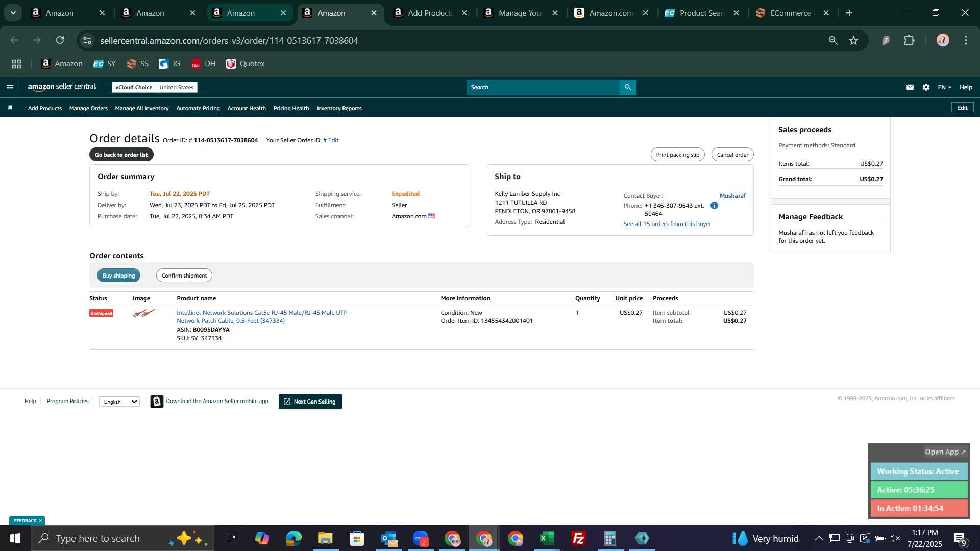Open the English language selector in footer
Image resolution: width=980 pixels, height=551 pixels.
pos(119,402)
